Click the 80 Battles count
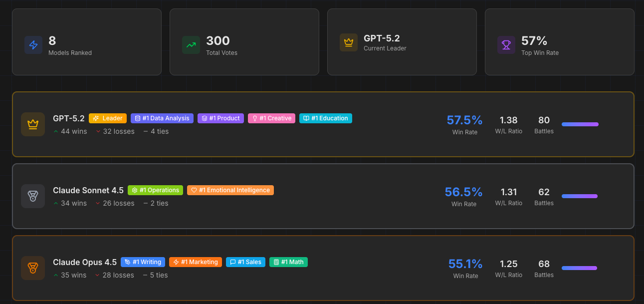This screenshot has height=304, width=644. (544, 120)
